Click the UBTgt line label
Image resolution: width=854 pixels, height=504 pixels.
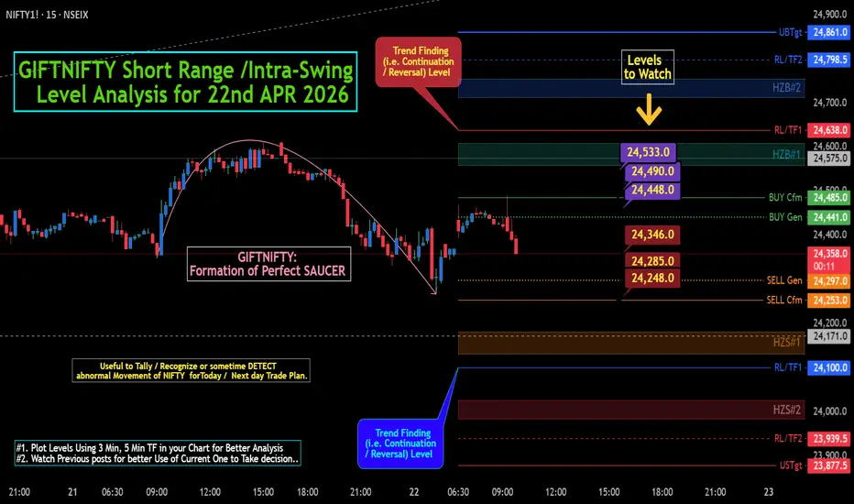click(790, 32)
